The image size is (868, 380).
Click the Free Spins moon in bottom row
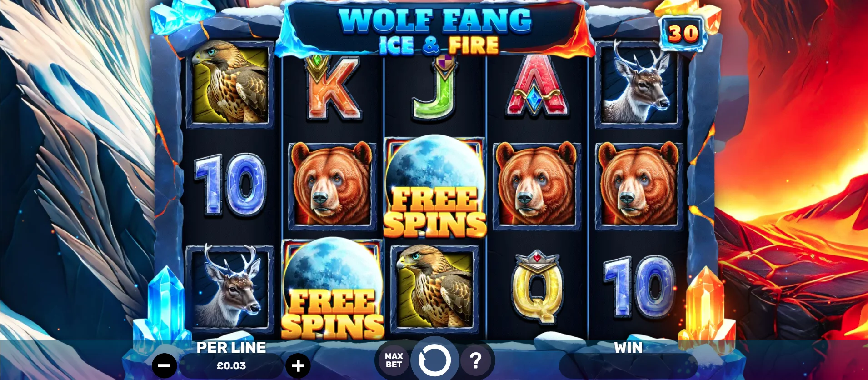pyautogui.click(x=333, y=289)
